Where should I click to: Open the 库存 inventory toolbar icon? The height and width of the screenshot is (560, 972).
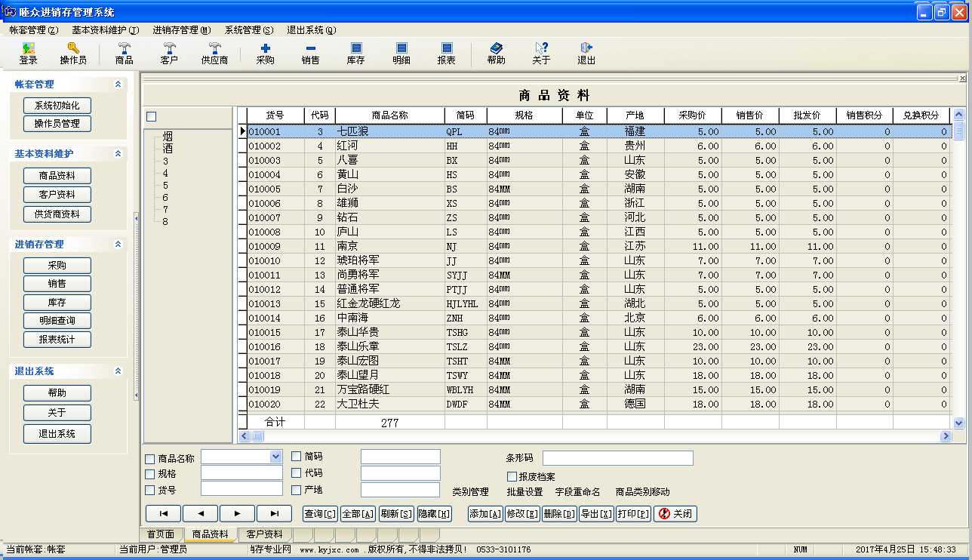(x=356, y=53)
